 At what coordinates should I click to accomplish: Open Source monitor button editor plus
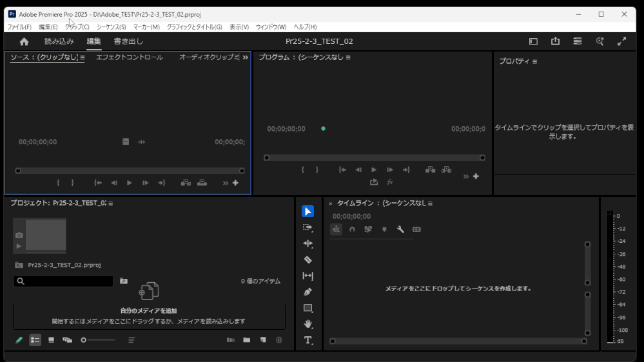pos(235,183)
